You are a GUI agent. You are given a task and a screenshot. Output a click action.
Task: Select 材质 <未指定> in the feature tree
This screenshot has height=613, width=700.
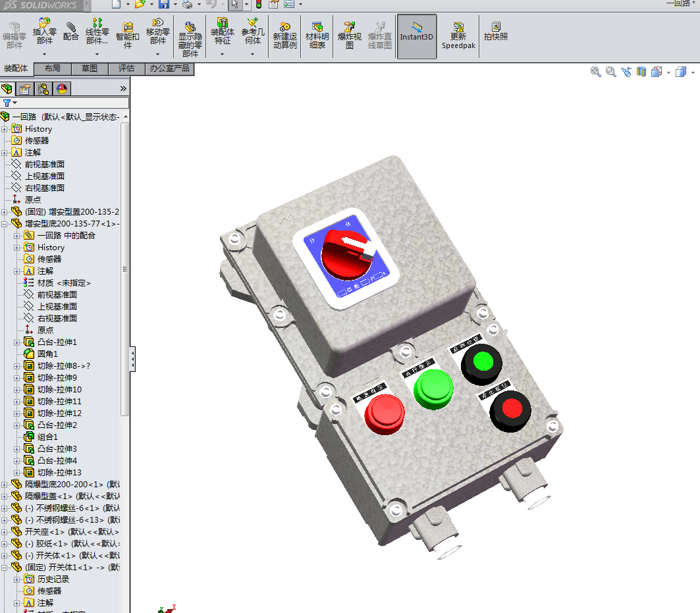[64, 283]
